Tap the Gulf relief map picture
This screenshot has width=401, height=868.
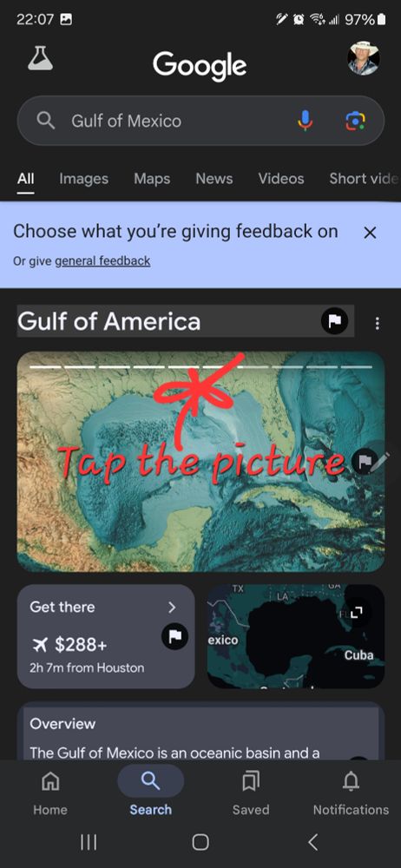[200, 462]
